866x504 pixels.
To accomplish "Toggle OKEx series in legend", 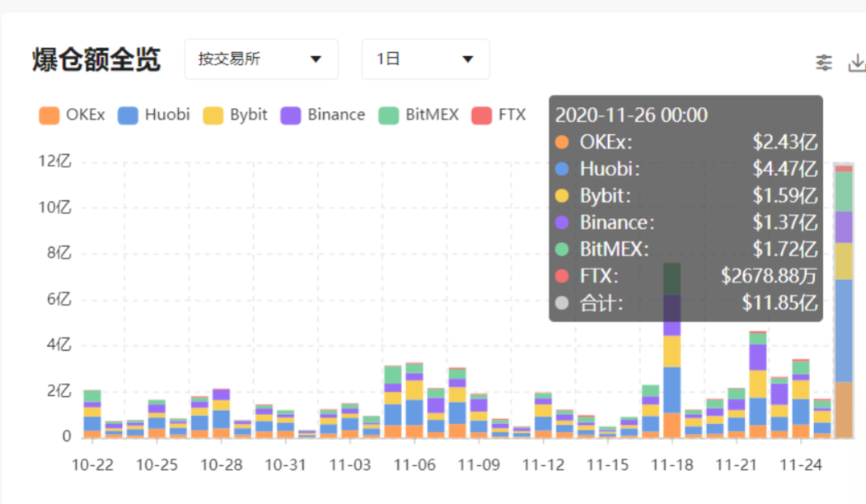I will pyautogui.click(x=72, y=114).
